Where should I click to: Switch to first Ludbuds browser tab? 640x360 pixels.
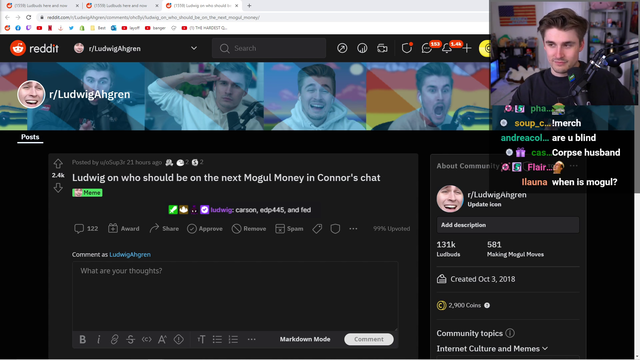click(x=41, y=6)
